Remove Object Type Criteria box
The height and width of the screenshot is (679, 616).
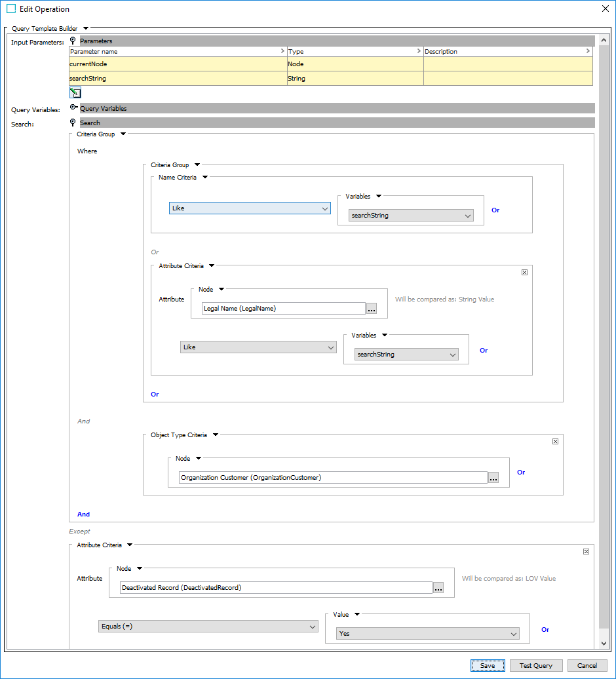tap(555, 441)
